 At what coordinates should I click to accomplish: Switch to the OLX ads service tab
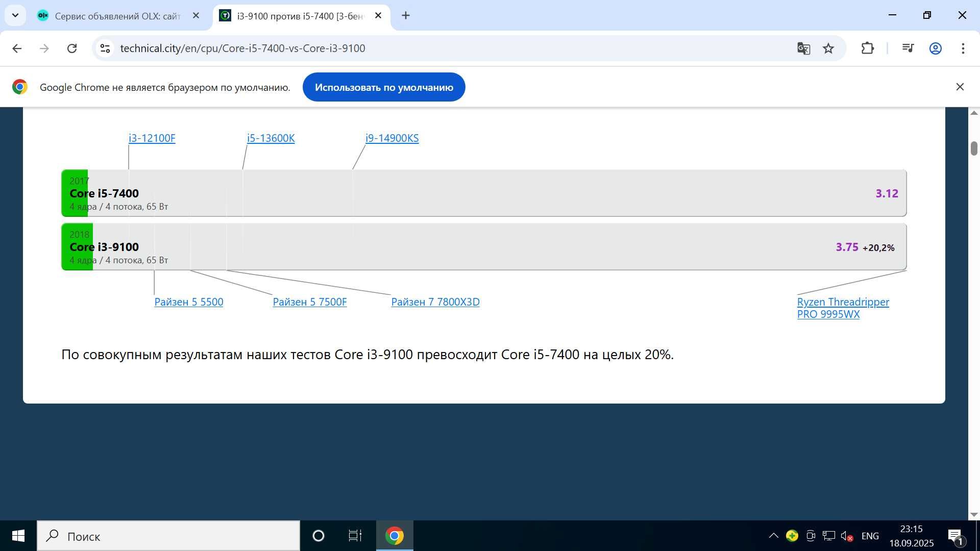(x=117, y=16)
